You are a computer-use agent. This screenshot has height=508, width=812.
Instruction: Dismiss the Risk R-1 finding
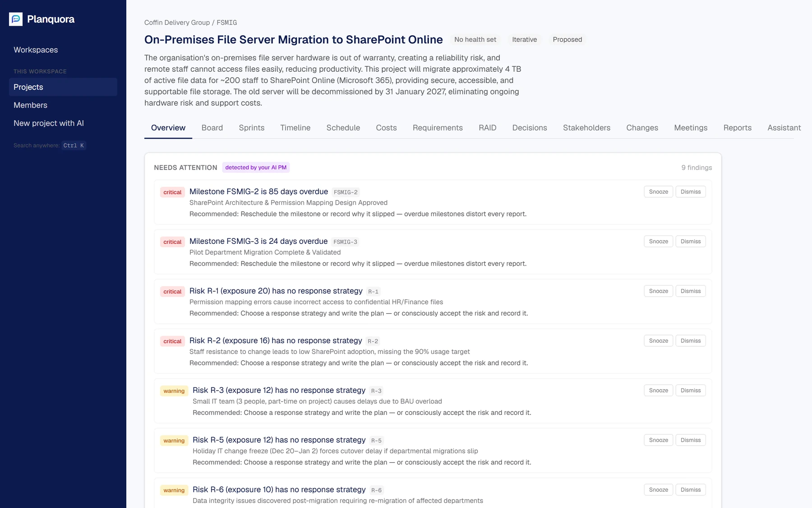point(691,291)
